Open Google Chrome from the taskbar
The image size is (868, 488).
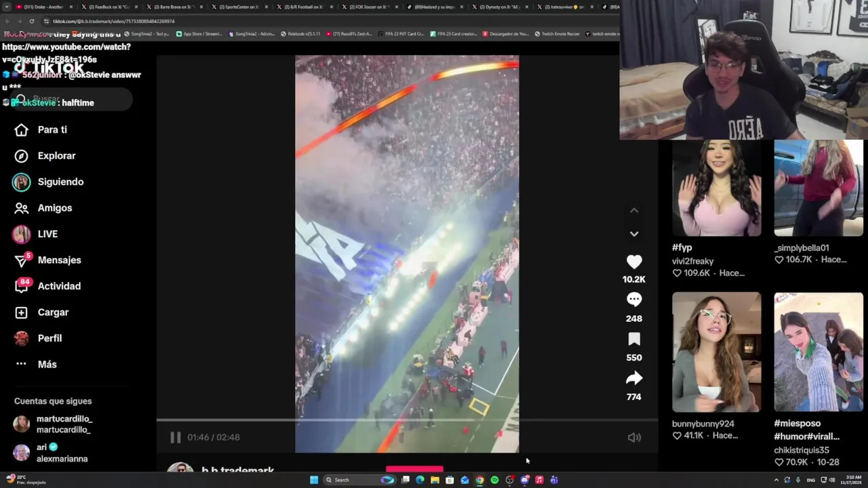coord(479,480)
